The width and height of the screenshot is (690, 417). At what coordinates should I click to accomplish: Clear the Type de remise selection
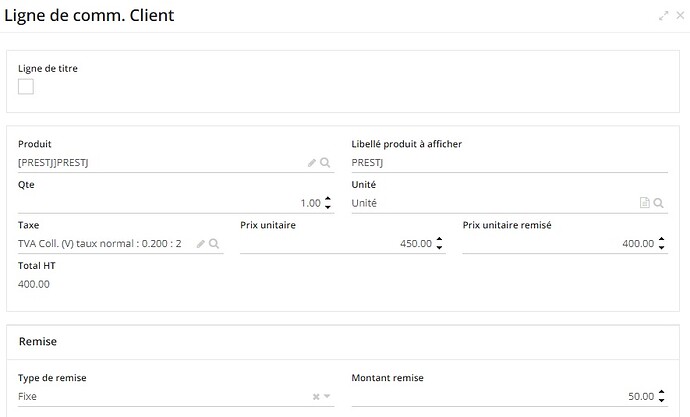(x=316, y=397)
